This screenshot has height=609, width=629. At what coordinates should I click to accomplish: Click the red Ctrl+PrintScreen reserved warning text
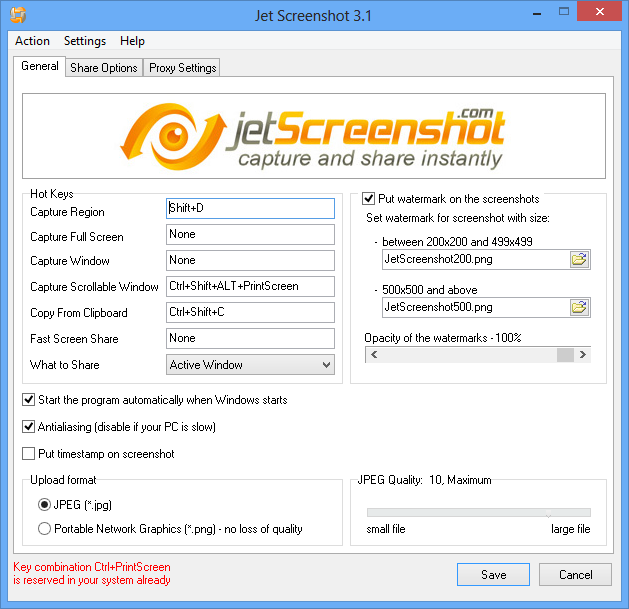click(92, 573)
